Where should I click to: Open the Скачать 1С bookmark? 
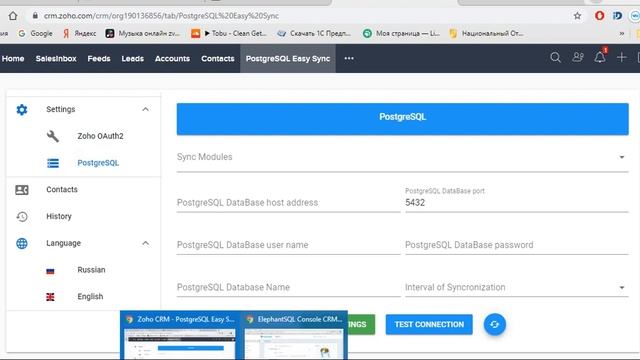314,33
